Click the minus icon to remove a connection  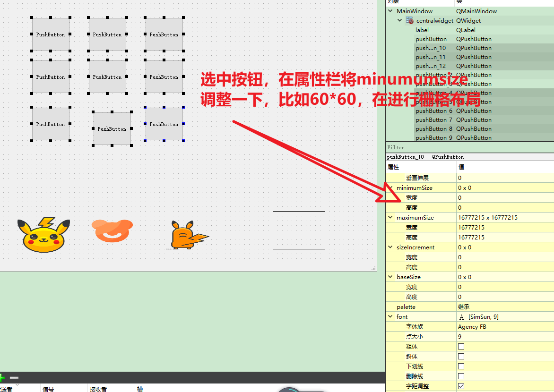point(15,378)
